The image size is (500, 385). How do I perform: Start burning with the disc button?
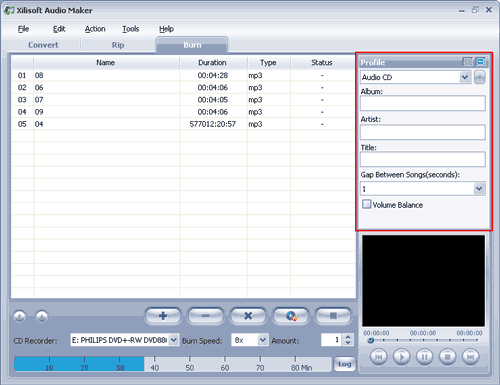291,315
